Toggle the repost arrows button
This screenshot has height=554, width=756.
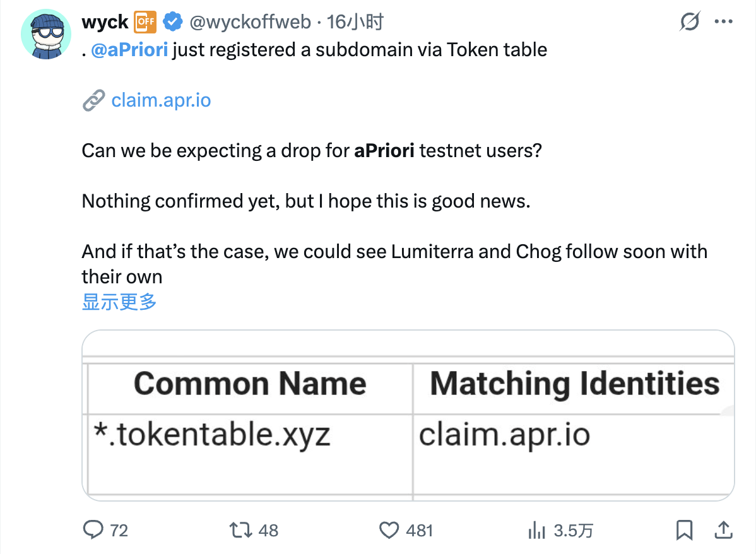pos(239,529)
